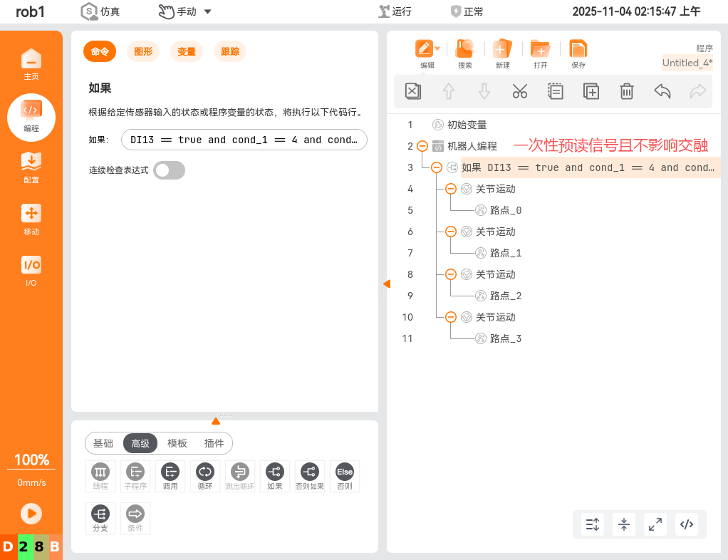Image resolution: width=728 pixels, height=560 pixels.
Task: Insert a 循环 loop command
Action: tap(205, 476)
